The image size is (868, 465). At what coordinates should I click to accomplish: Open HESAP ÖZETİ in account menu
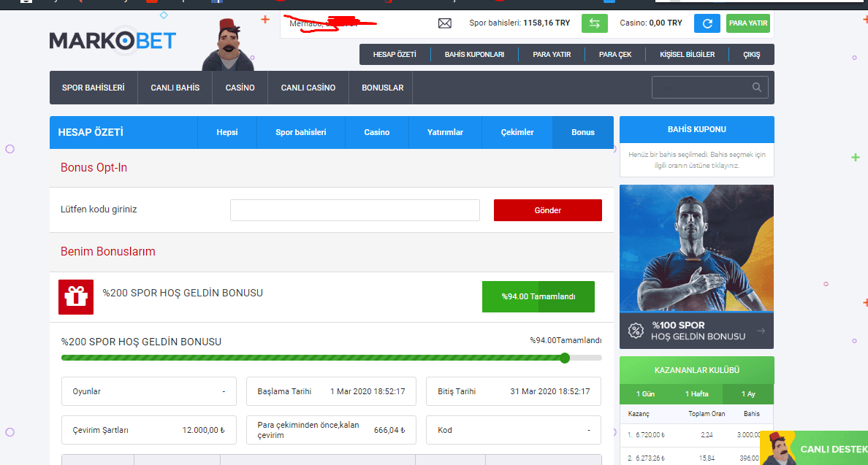click(395, 54)
